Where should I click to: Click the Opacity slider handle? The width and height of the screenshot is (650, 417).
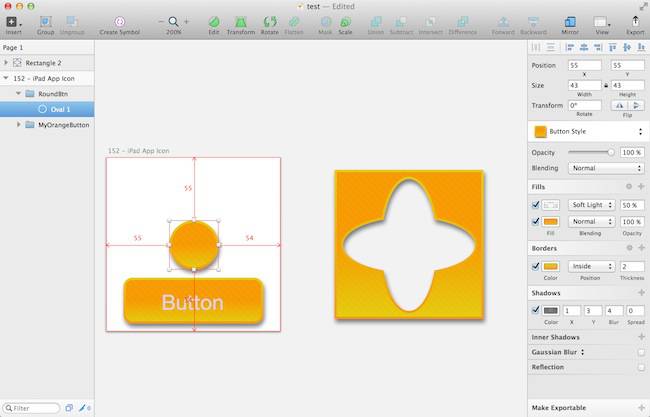611,153
